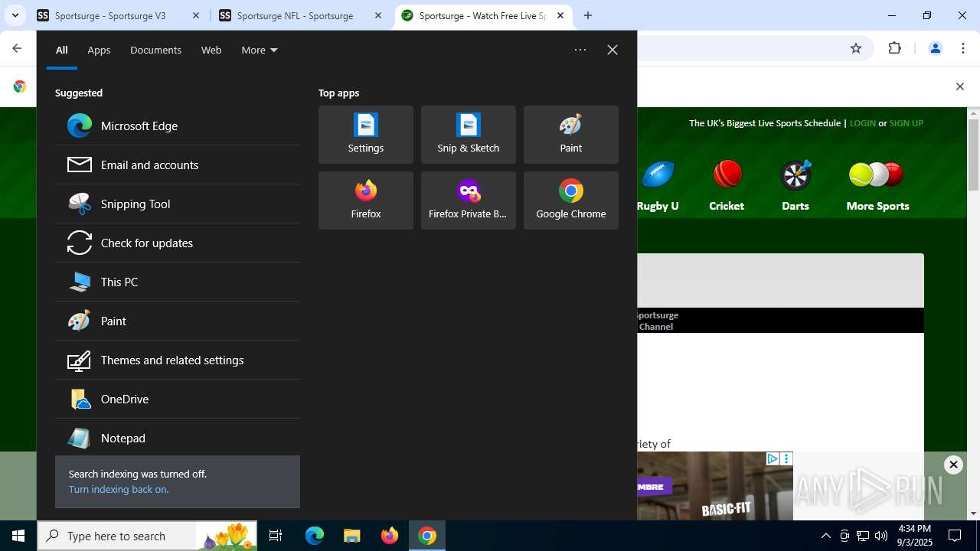980x551 pixels.
Task: Open Snip & Sketch tile in Top apps
Action: [x=469, y=135]
